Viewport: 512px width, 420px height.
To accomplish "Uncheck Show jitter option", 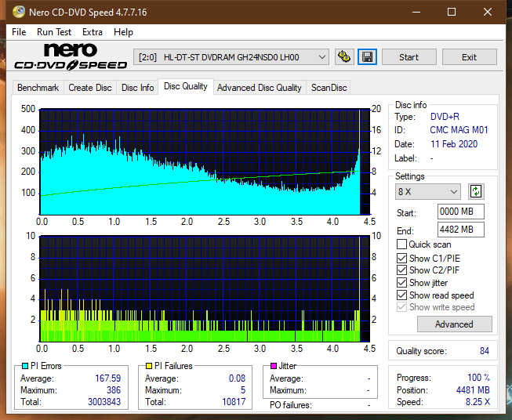I will click(x=401, y=283).
